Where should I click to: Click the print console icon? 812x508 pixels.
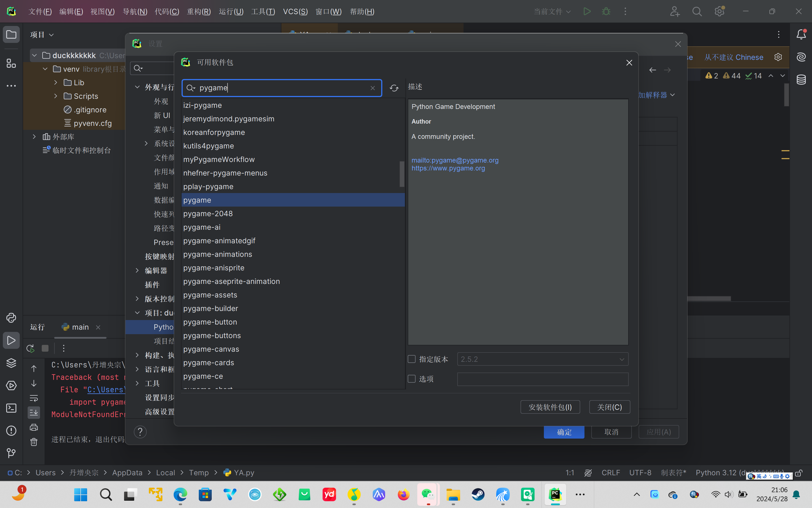[x=34, y=427]
